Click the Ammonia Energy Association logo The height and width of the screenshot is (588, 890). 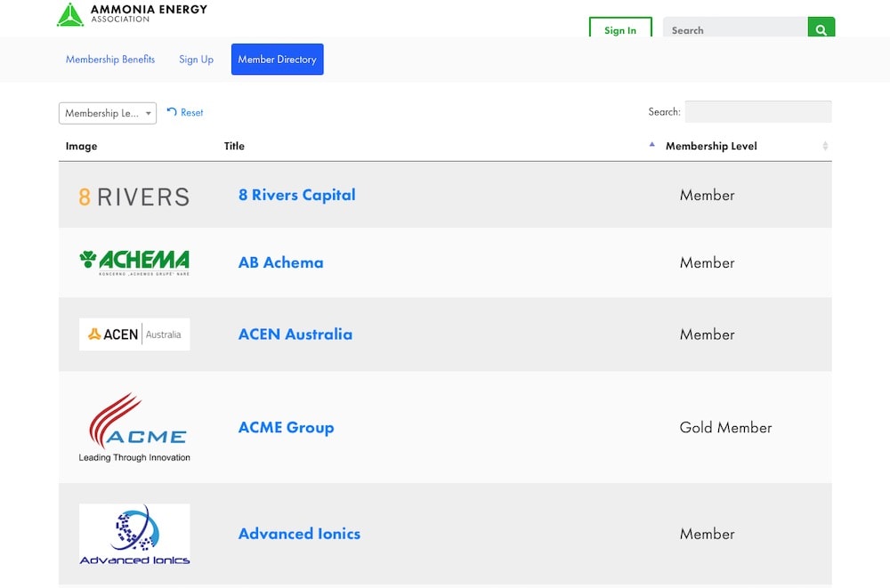pos(133,14)
